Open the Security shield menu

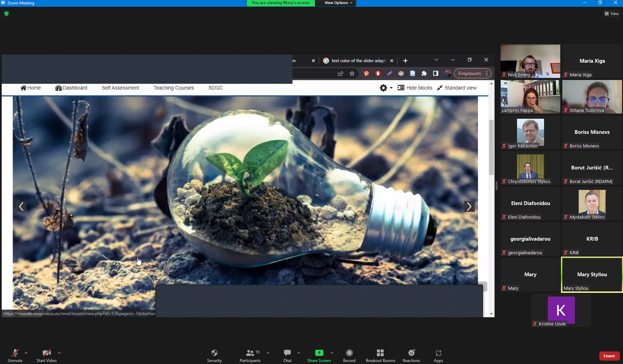[x=214, y=356]
